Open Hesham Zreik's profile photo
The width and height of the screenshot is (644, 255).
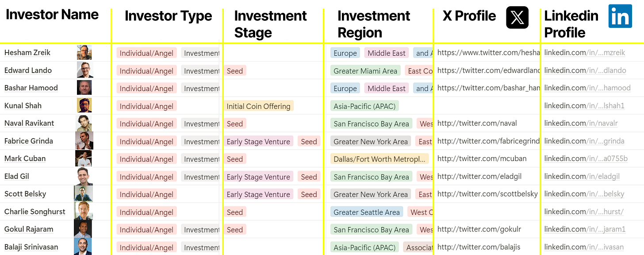coord(84,52)
